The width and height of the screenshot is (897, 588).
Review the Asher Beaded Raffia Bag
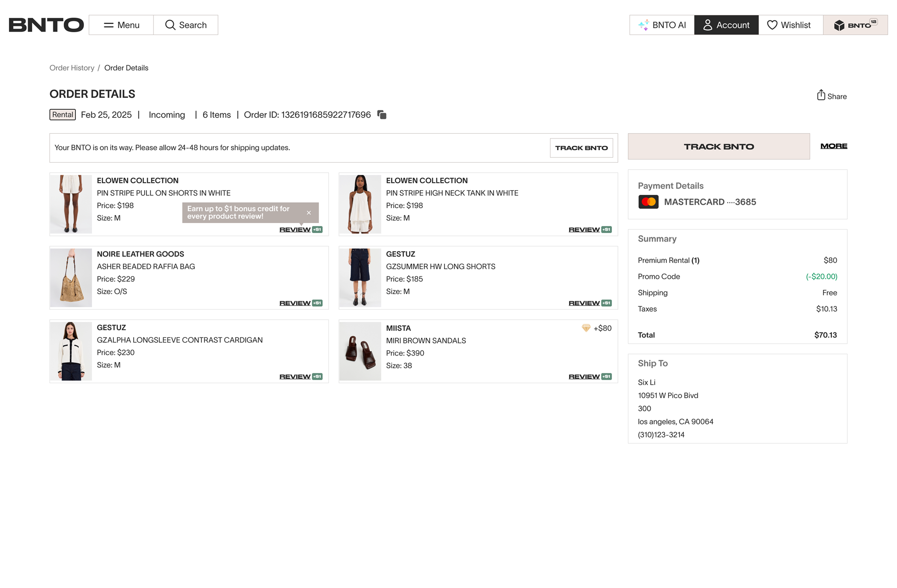[295, 303]
